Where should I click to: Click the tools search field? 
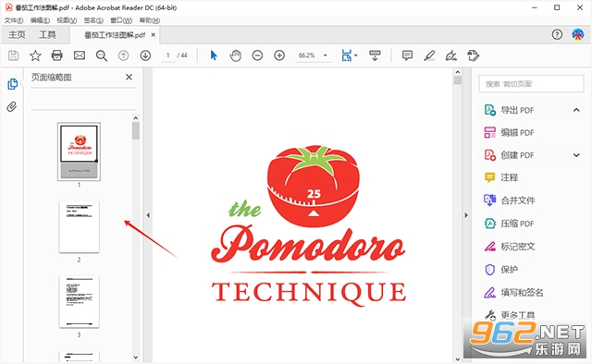pyautogui.click(x=531, y=84)
